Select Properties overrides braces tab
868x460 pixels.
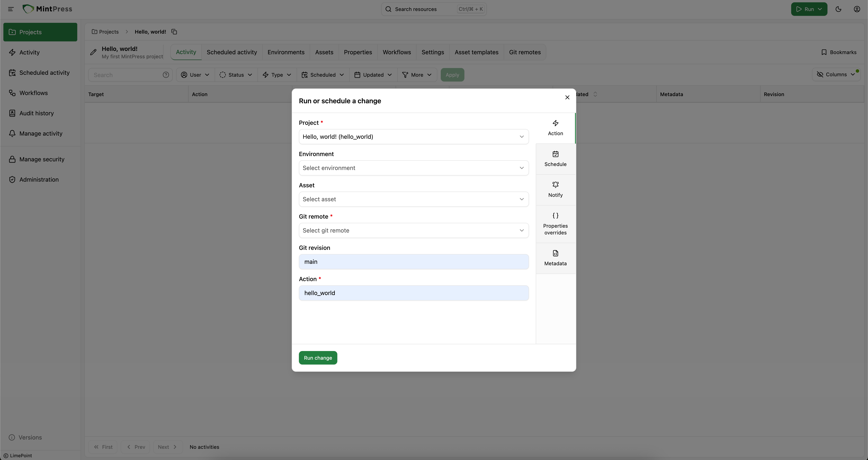click(x=555, y=224)
